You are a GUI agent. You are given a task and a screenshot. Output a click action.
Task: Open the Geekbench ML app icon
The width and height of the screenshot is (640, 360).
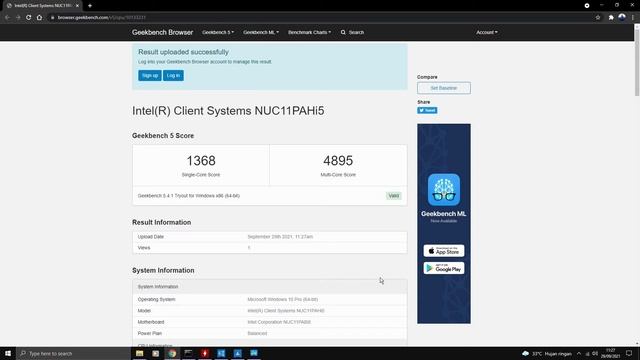pos(444,189)
